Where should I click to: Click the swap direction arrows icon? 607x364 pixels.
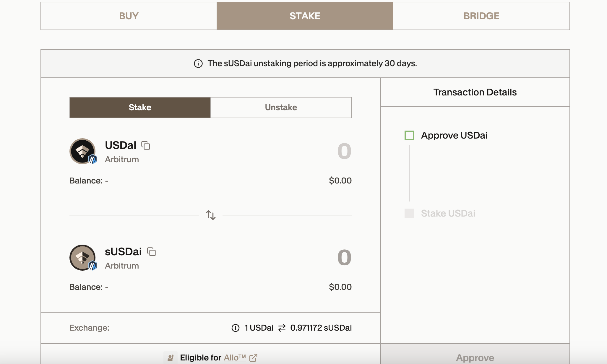click(211, 215)
